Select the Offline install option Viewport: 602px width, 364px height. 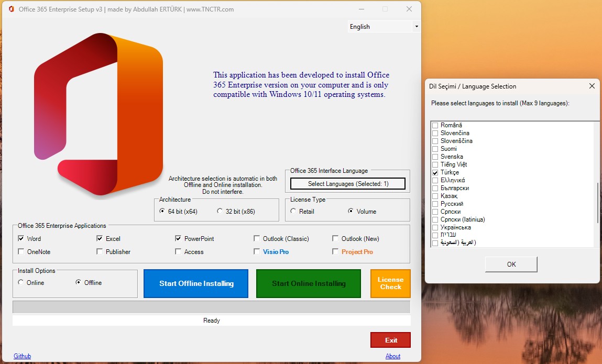(78, 282)
